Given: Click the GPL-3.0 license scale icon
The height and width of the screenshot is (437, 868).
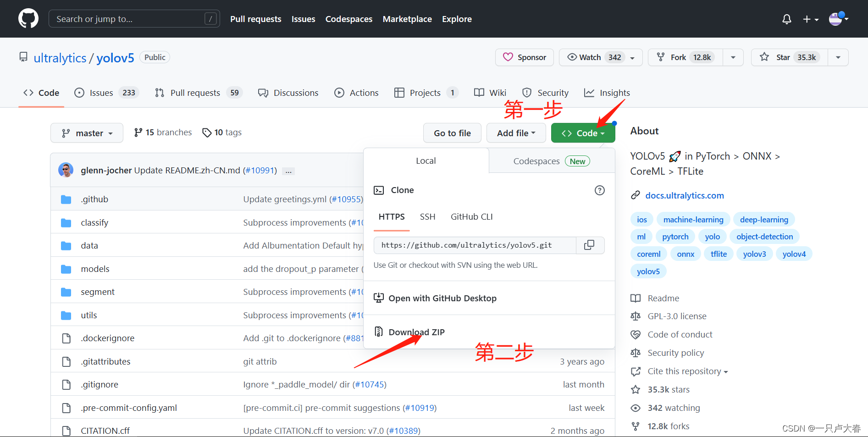Looking at the screenshot, I should coord(636,316).
